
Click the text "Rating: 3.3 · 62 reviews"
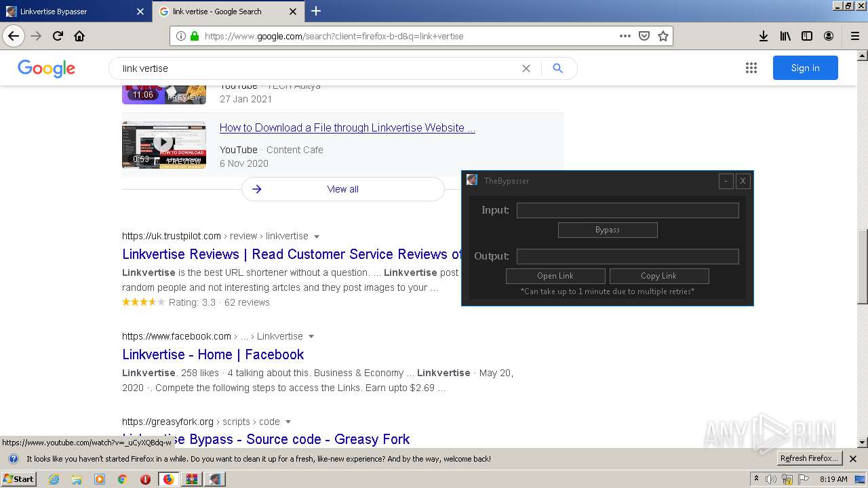click(x=219, y=302)
